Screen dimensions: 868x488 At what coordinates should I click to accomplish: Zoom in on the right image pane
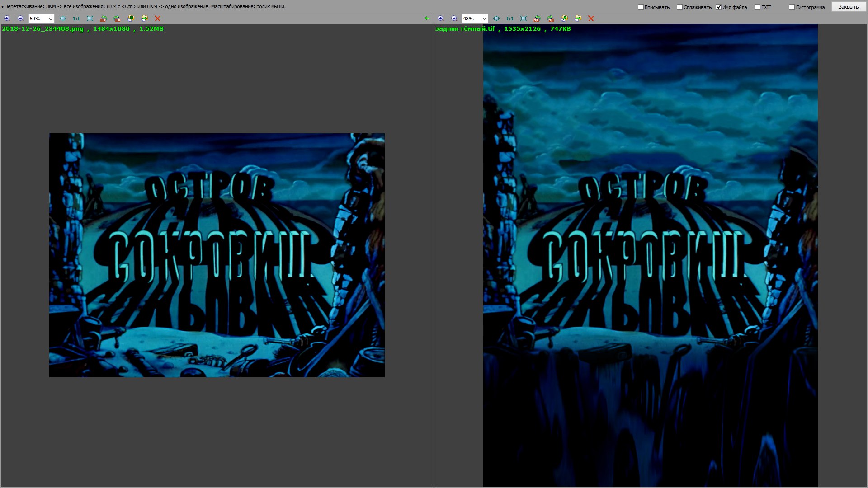(441, 19)
